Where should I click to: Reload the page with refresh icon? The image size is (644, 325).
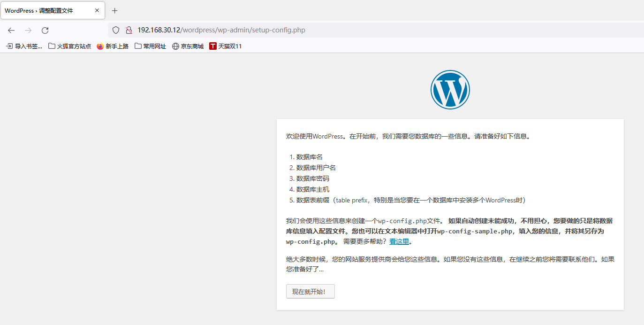coord(45,30)
